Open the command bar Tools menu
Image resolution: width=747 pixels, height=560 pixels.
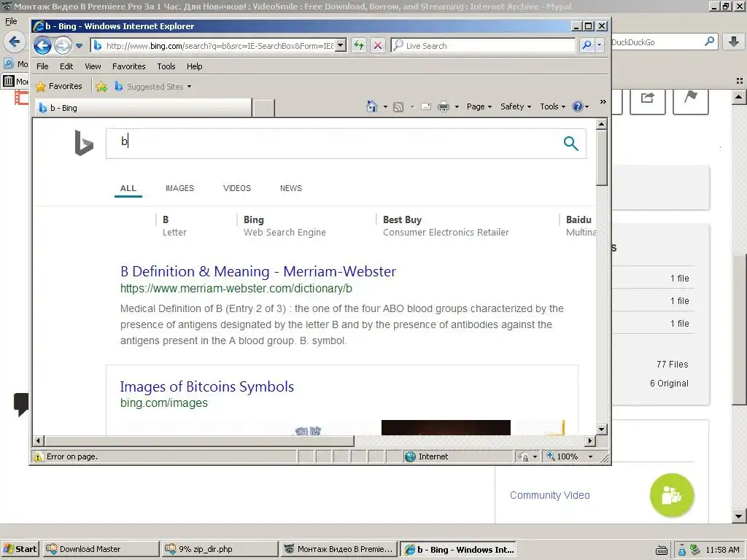coord(553,106)
